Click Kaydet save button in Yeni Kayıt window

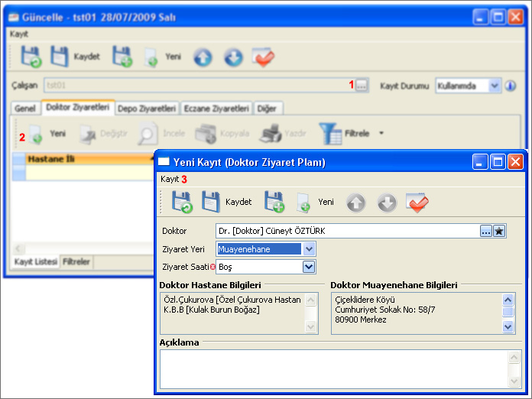point(227,203)
